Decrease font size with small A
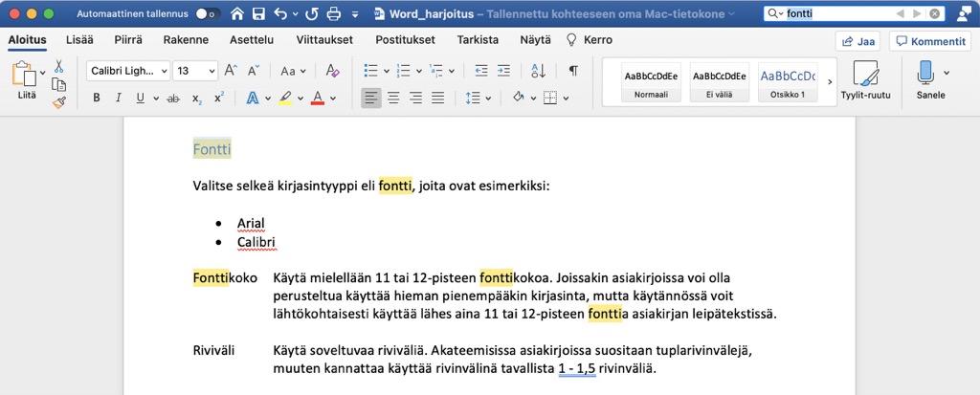The width and height of the screenshot is (980, 395). (x=253, y=71)
